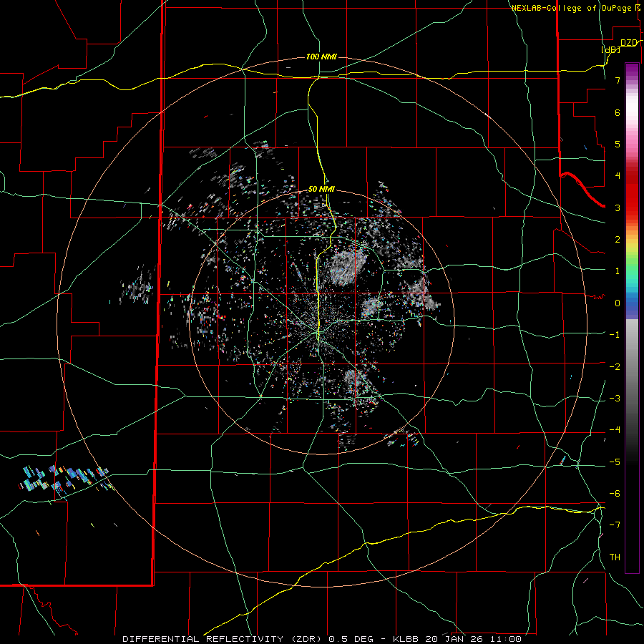Click the '3' value on the color scale

618,208
